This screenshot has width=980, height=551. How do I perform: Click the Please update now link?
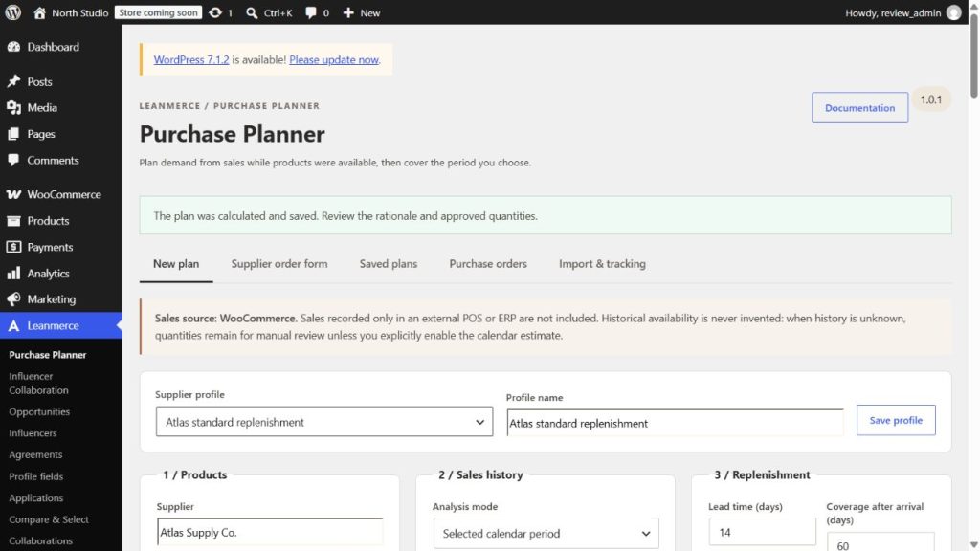click(334, 59)
